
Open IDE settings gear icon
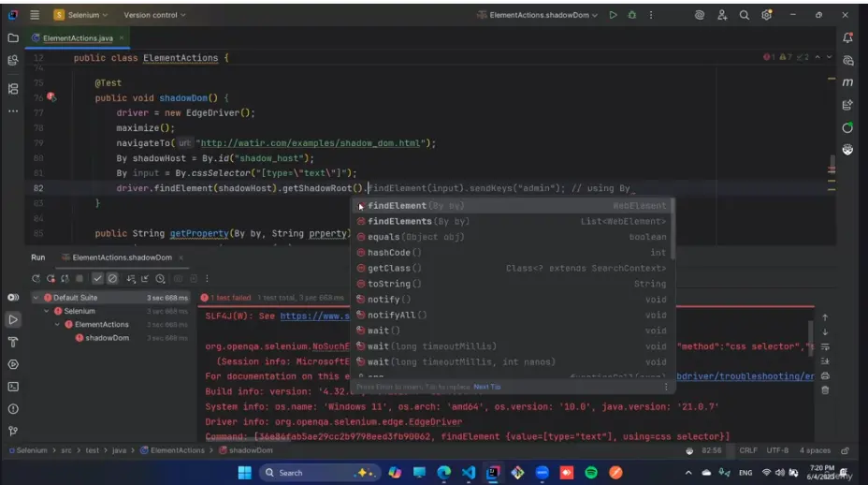(766, 16)
